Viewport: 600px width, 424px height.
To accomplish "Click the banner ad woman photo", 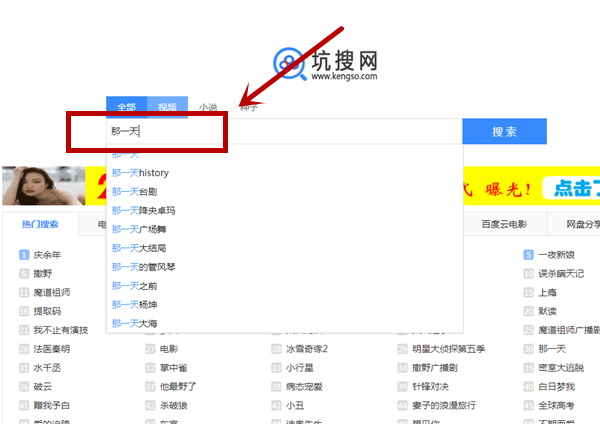I will click(x=44, y=186).
